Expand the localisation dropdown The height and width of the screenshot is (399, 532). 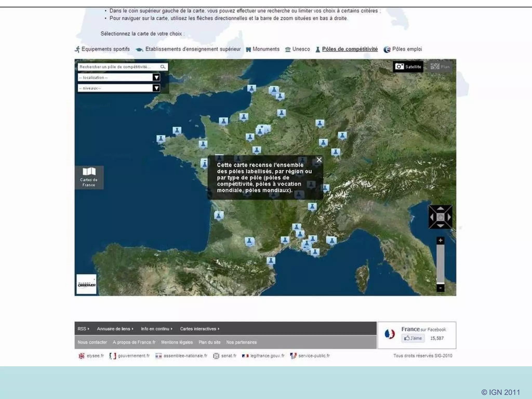[x=156, y=77]
